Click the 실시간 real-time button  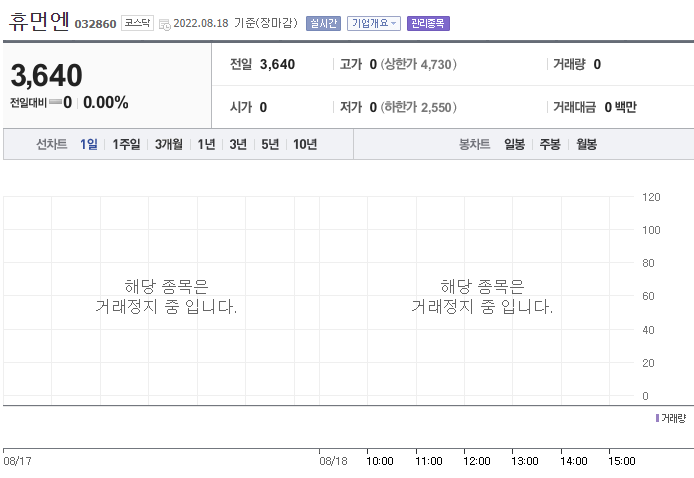pyautogui.click(x=323, y=23)
